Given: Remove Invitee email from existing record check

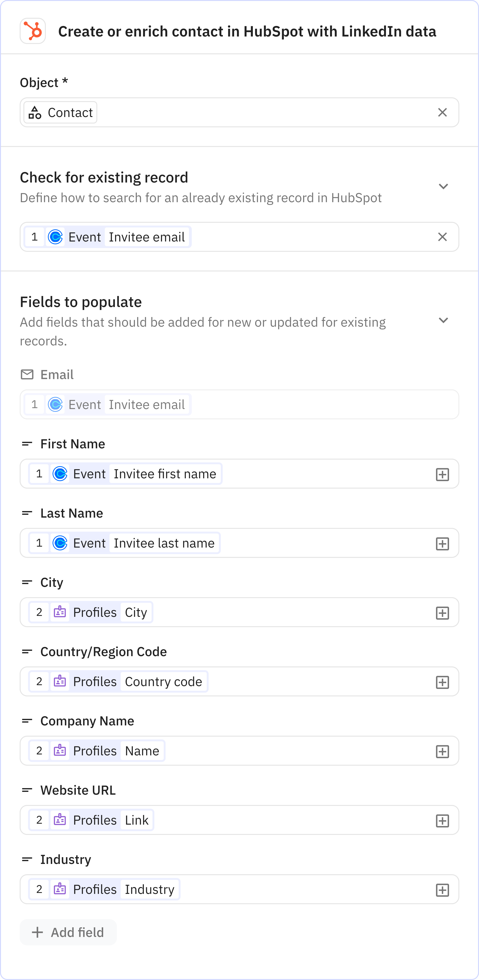Looking at the screenshot, I should [442, 237].
